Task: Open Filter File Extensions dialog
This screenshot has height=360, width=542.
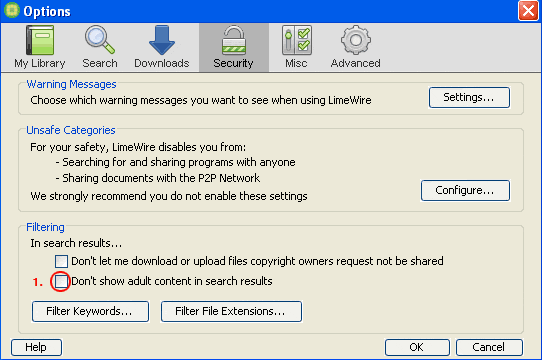Action: point(231,311)
